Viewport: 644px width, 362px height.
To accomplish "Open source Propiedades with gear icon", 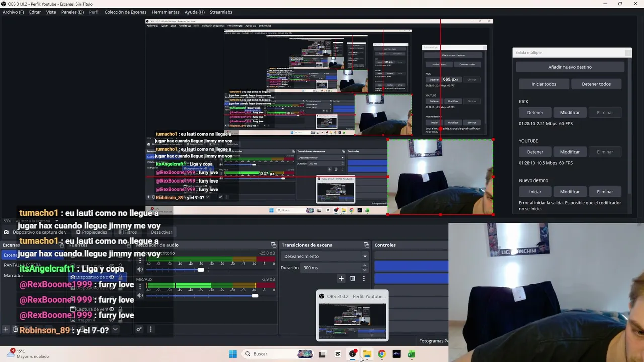I will (x=92, y=232).
